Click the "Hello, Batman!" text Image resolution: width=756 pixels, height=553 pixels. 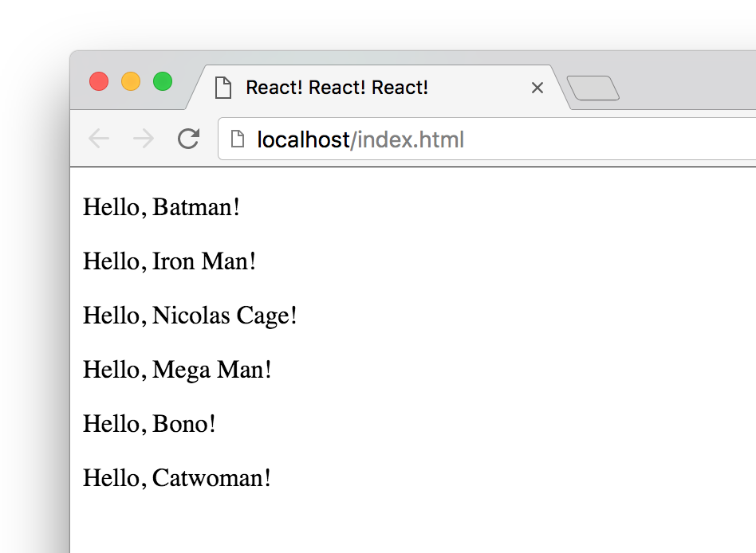[x=161, y=207]
